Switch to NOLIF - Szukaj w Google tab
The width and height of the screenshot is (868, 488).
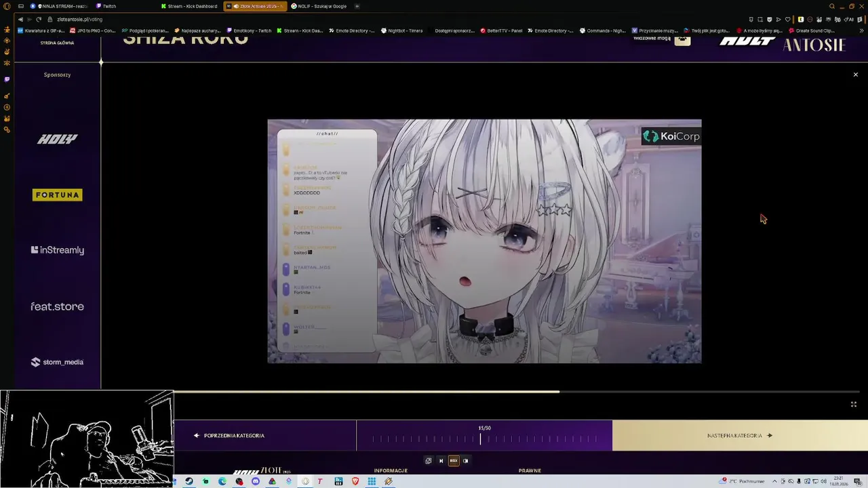point(320,6)
